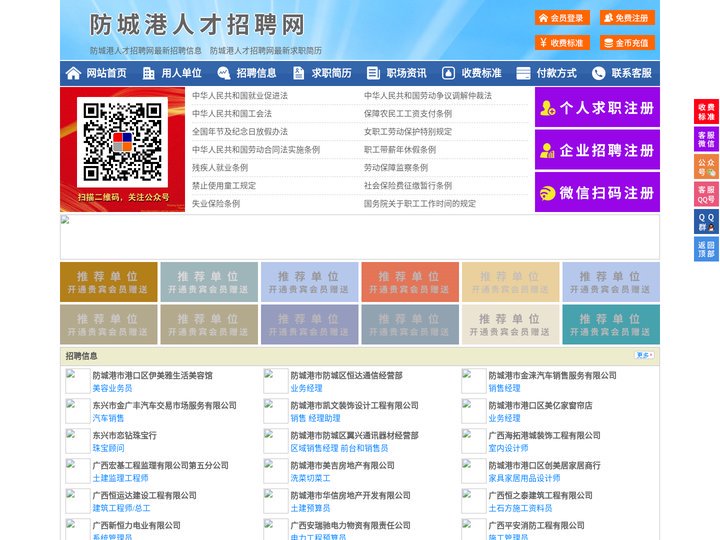Click 公众号 floating sidebar icon
The image size is (720, 540).
(x=706, y=167)
